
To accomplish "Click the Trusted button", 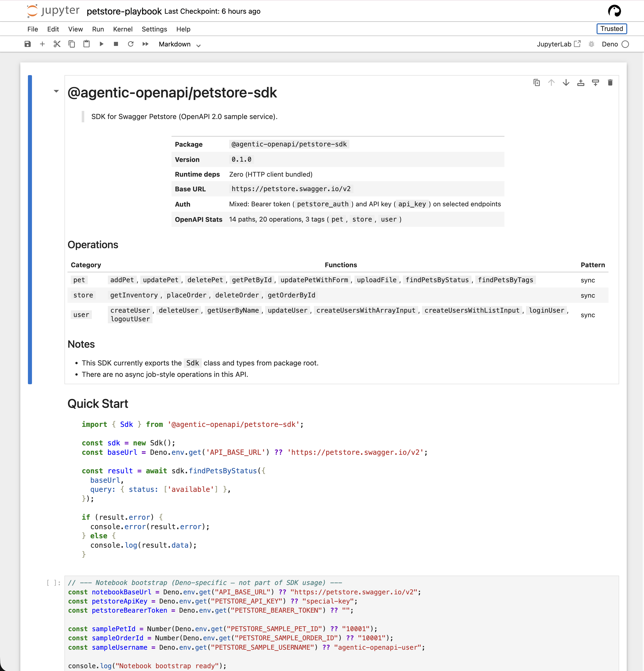I will (x=612, y=29).
